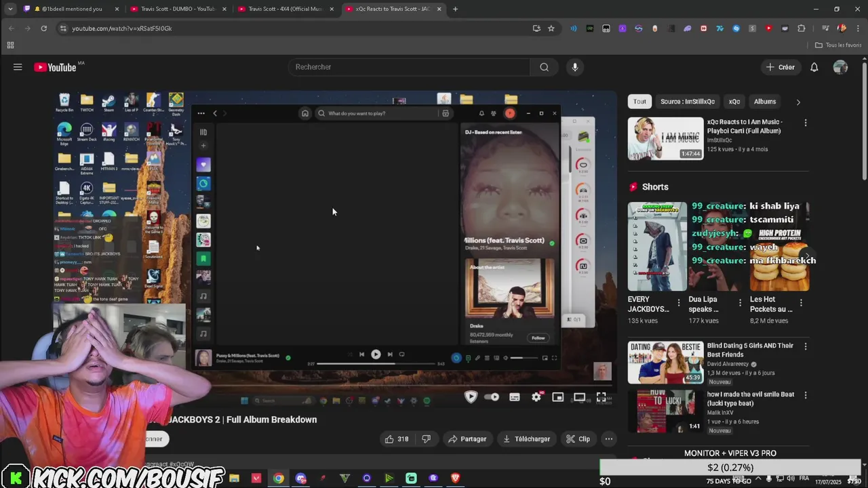
Task: Open a new browser tab
Action: pos(455,9)
